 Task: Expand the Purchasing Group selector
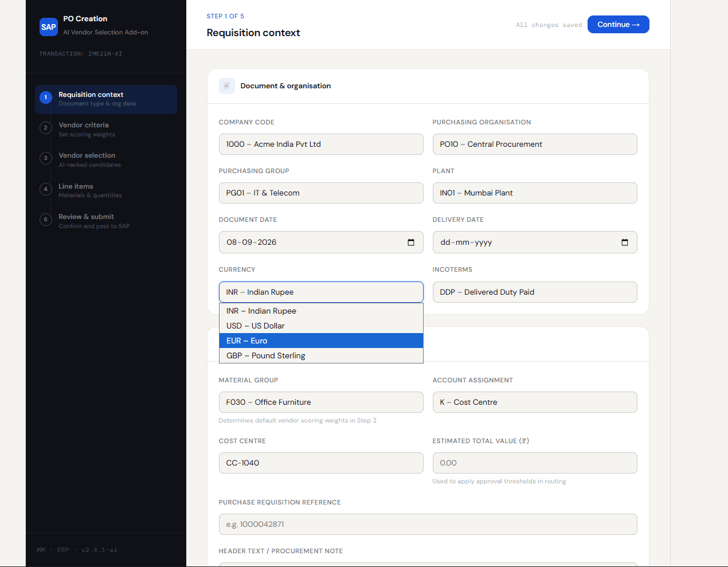point(321,193)
